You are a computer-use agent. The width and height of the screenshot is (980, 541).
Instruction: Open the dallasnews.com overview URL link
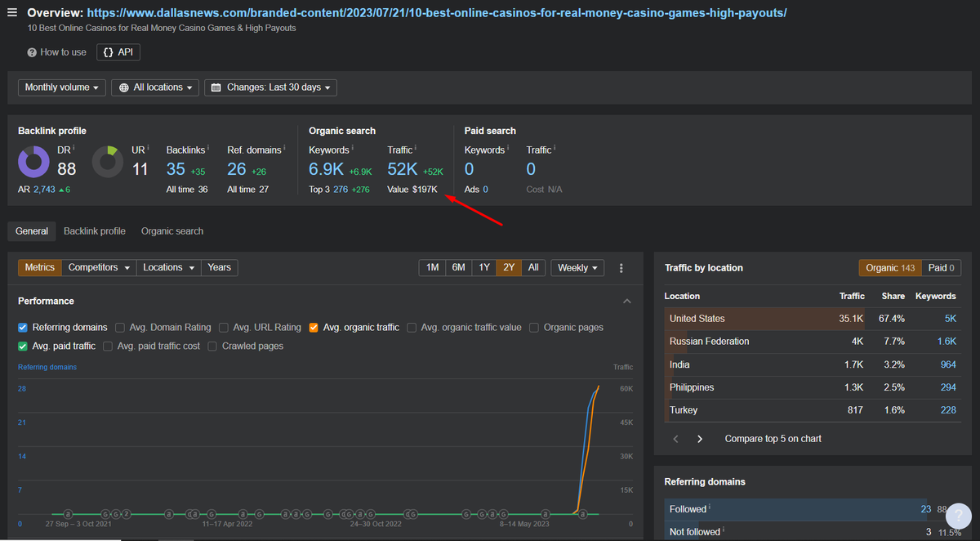click(x=437, y=14)
